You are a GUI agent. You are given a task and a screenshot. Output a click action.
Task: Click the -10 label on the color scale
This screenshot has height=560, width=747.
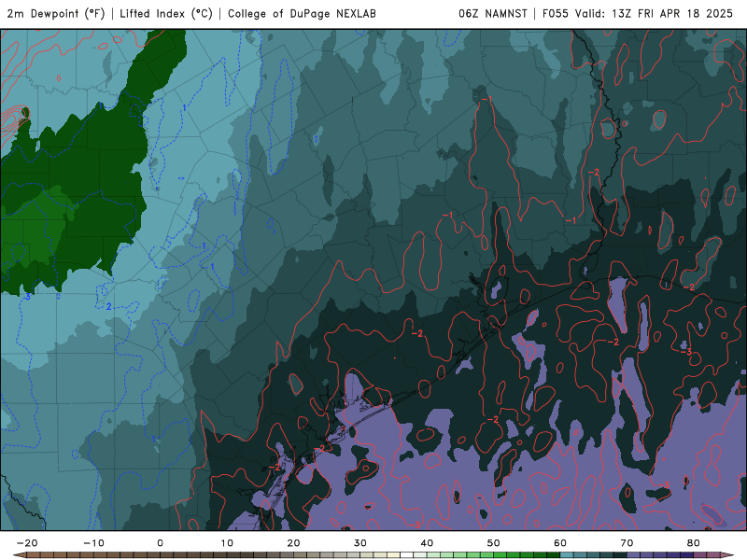[x=93, y=543]
